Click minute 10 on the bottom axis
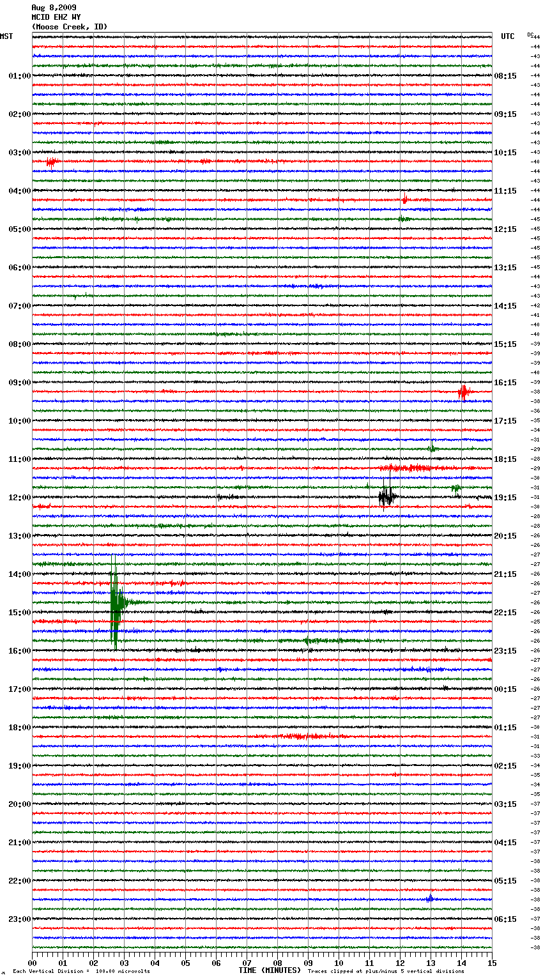Image resolution: width=543 pixels, height=980 pixels. pyautogui.click(x=339, y=963)
